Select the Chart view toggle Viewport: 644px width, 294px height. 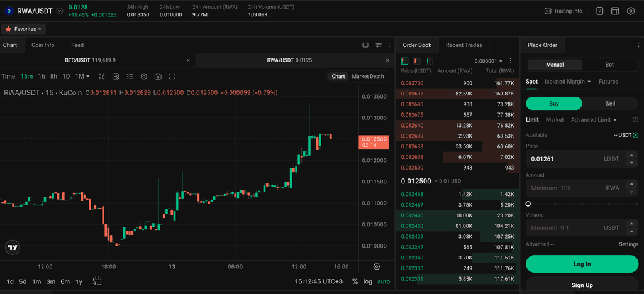click(338, 76)
